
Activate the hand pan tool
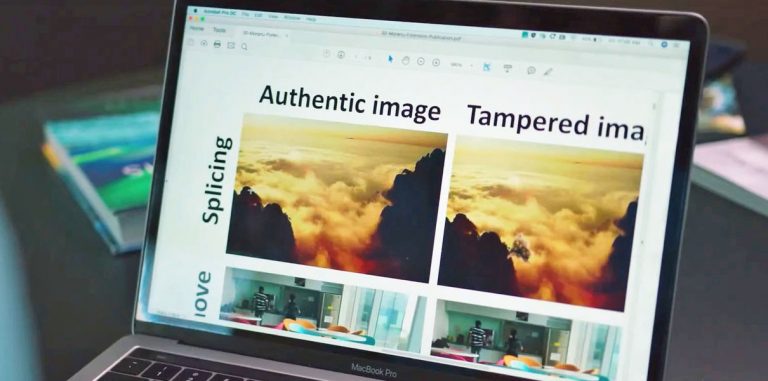click(406, 60)
